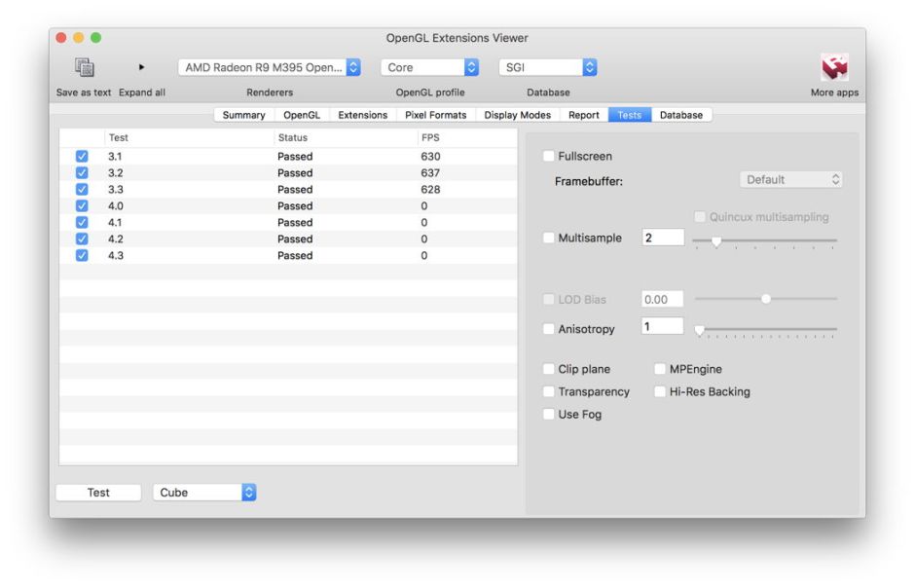
Task: Enable the Fullscreen checkbox
Action: [549, 157]
